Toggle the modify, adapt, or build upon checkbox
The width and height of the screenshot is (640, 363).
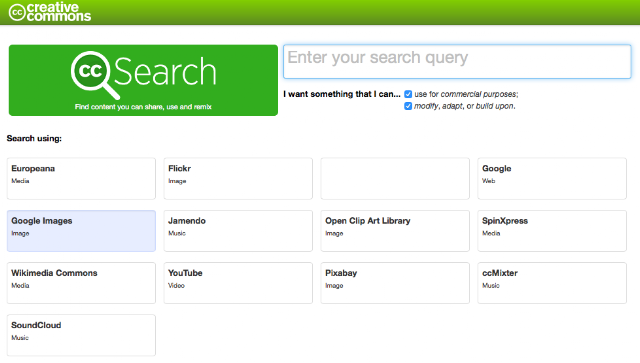click(x=408, y=106)
